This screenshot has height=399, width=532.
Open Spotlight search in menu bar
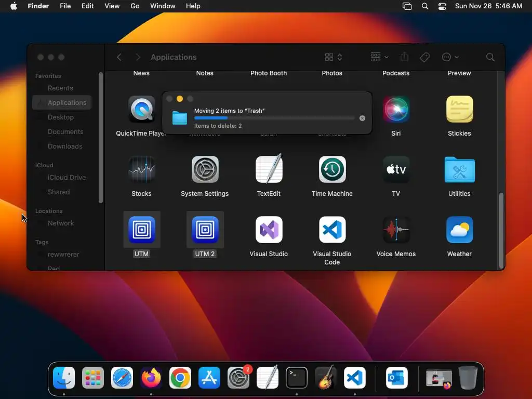click(x=425, y=6)
